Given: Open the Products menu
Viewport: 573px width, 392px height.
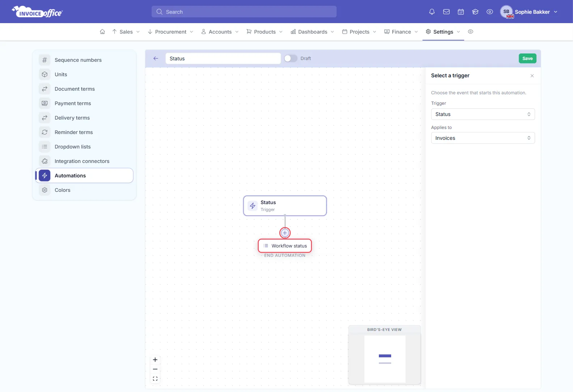Looking at the screenshot, I should coord(264,32).
